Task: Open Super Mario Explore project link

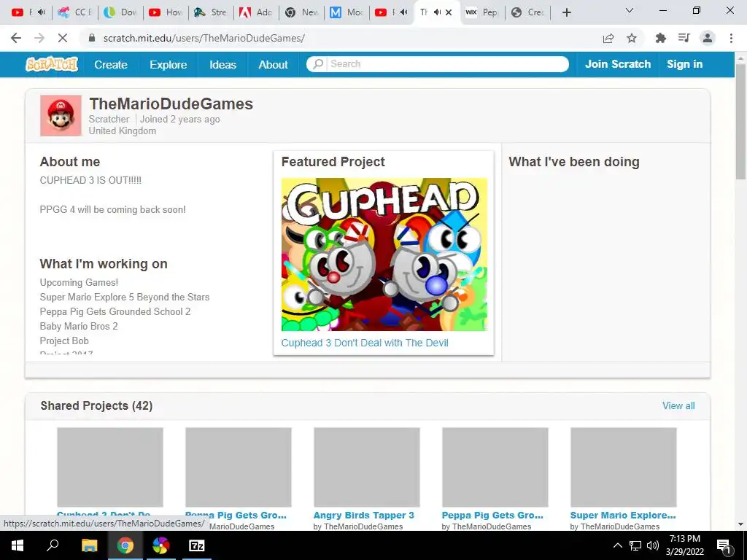Action: coord(623,516)
